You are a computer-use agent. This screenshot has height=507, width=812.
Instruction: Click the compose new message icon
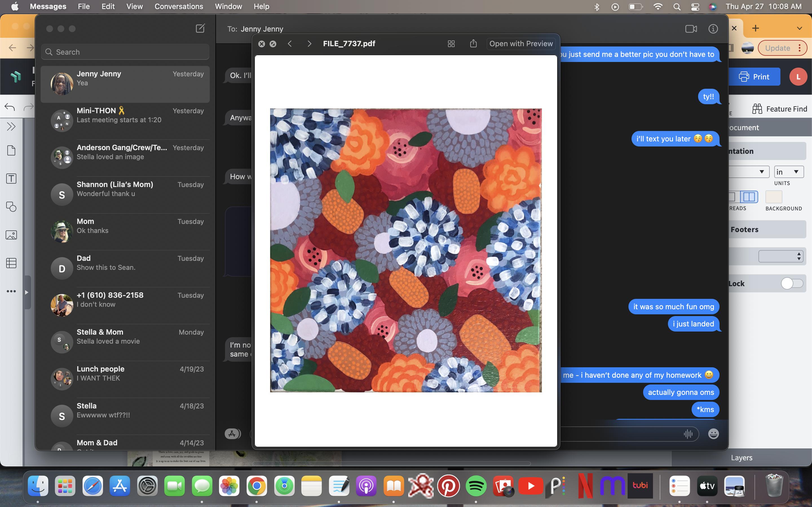click(200, 28)
